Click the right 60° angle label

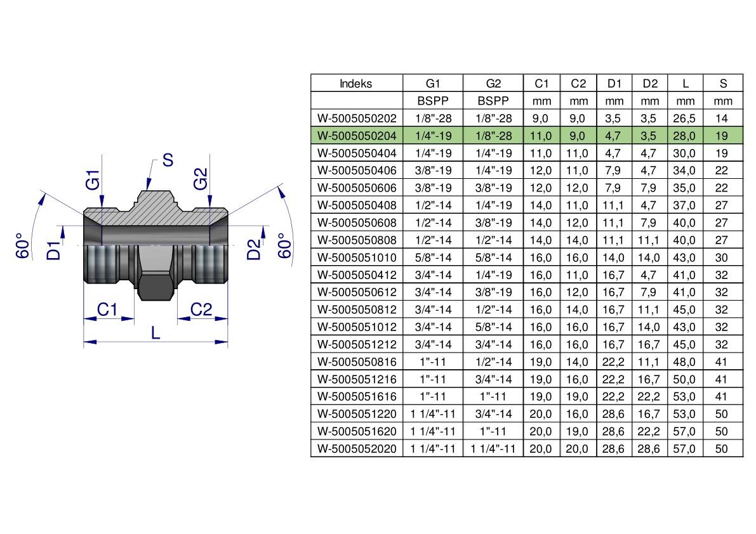[285, 246]
